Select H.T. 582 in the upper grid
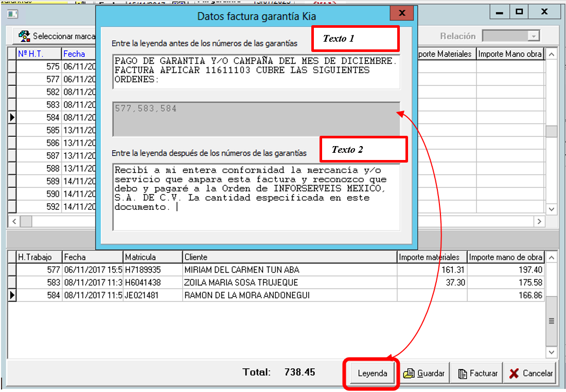 point(52,92)
